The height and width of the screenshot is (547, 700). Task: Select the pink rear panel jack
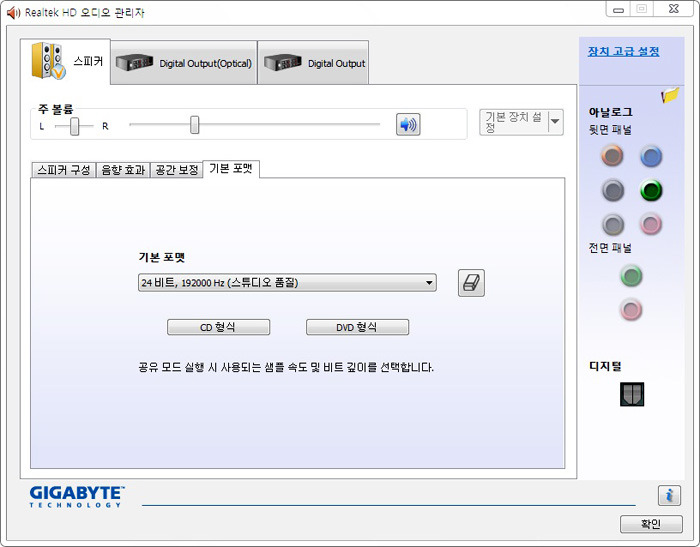pyautogui.click(x=650, y=224)
